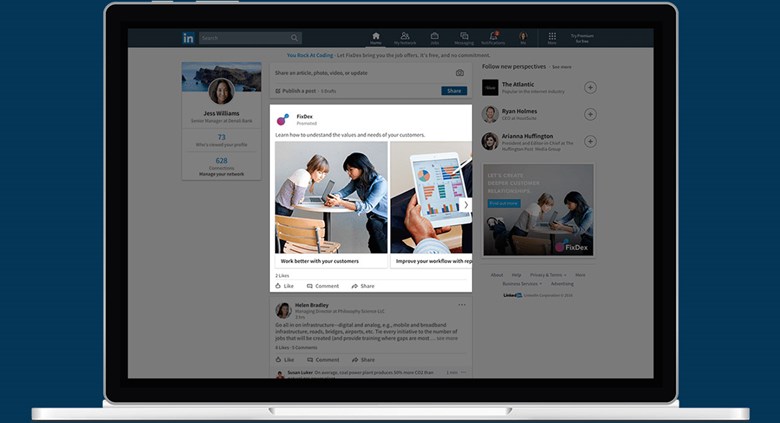Click Arianna Huffington's profile photo

click(x=490, y=141)
